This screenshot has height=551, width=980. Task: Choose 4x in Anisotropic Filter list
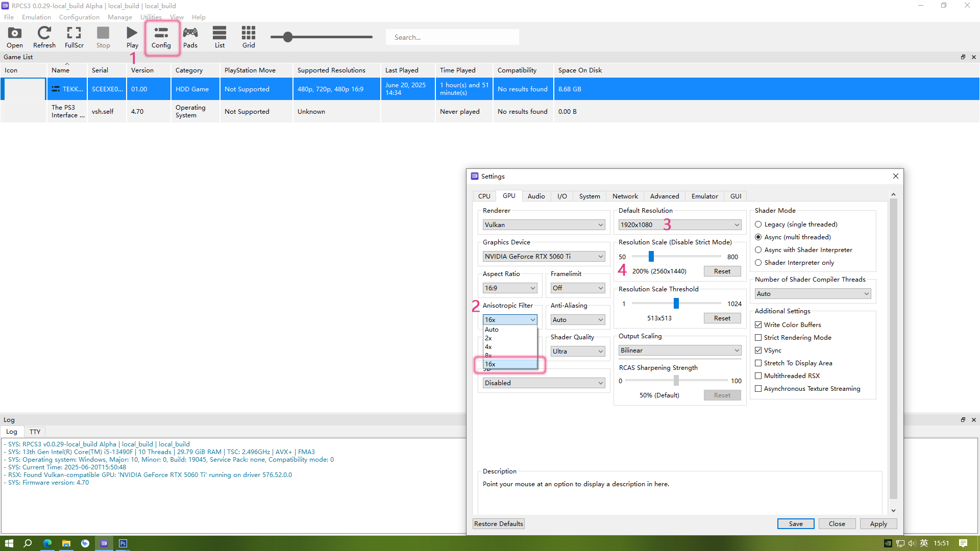click(x=510, y=347)
